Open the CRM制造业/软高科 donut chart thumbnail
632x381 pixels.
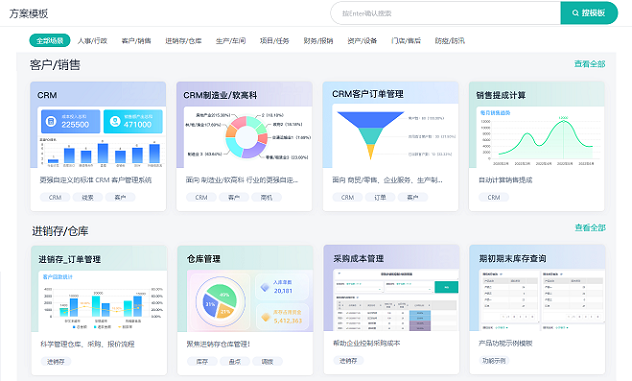(247, 137)
